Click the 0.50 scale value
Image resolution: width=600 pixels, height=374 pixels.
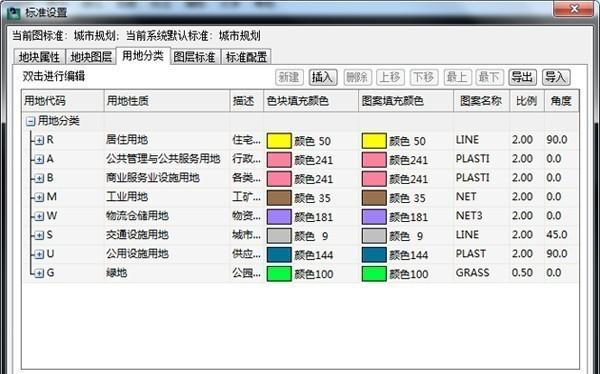522,273
